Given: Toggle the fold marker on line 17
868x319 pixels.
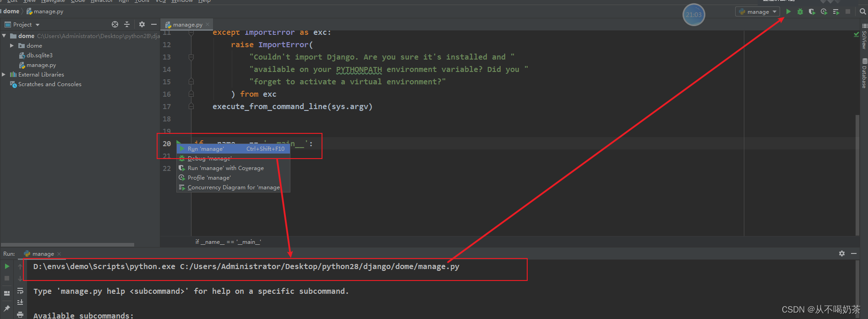Looking at the screenshot, I should tap(191, 106).
